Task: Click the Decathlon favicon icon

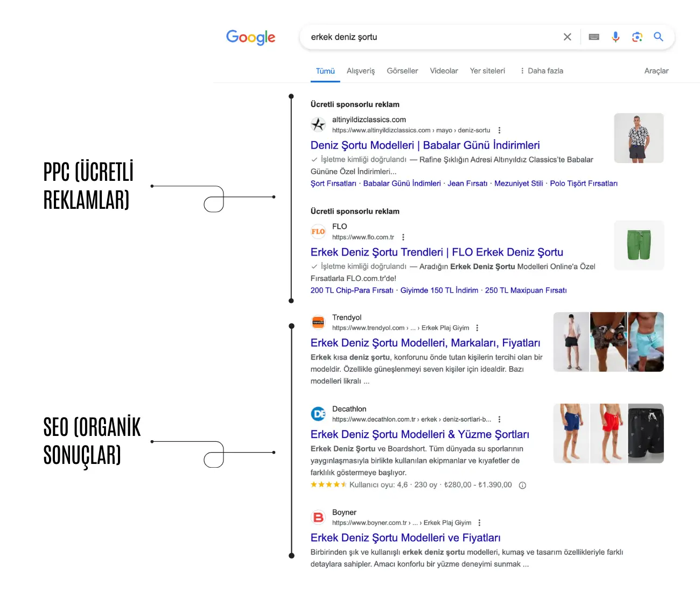Action: 318,414
